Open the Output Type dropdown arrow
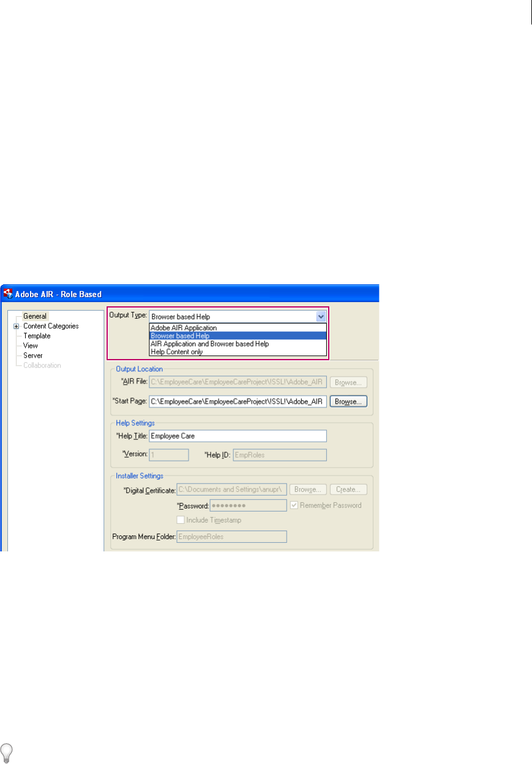Image resolution: width=532 pixels, height=764 pixels. point(321,317)
